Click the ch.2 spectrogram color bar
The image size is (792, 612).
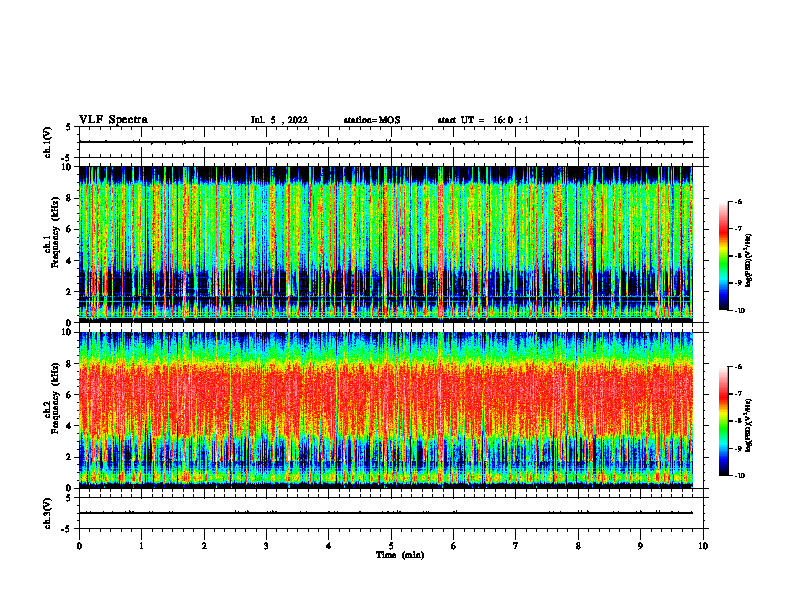723,421
